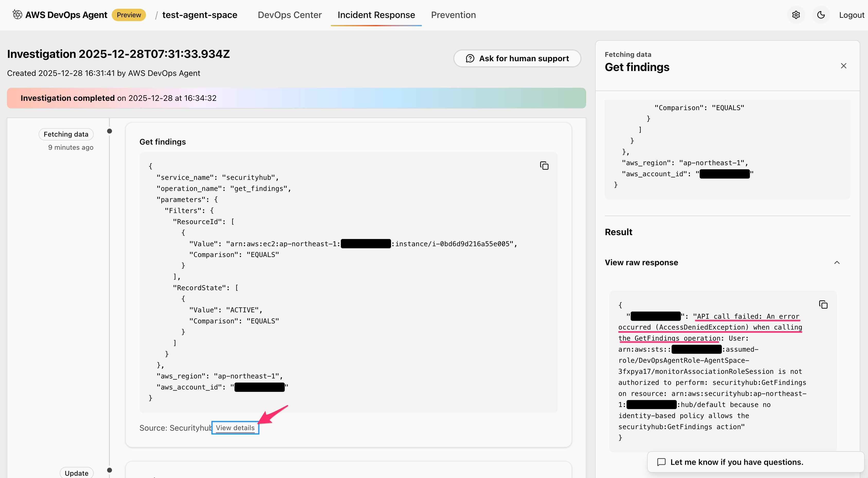Click the question mark support icon
868x478 pixels.
coord(470,58)
